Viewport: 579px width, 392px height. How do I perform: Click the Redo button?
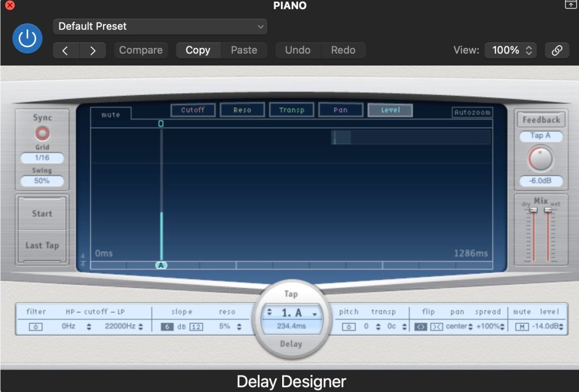tap(343, 50)
